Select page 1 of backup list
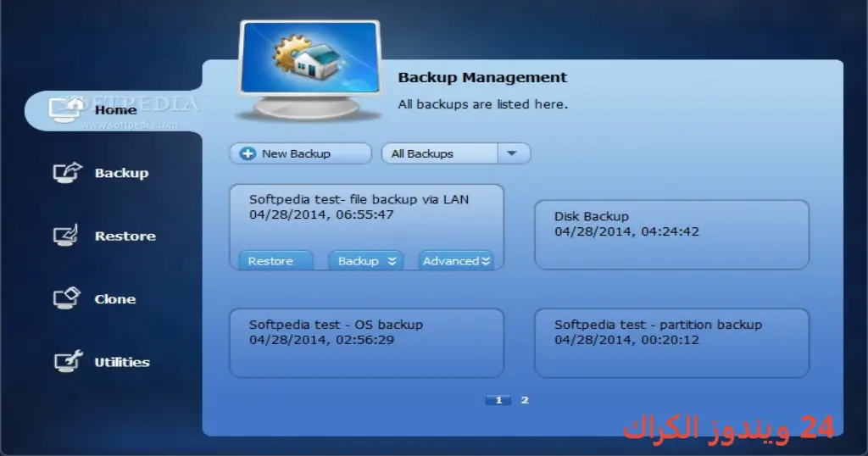 pos(498,399)
